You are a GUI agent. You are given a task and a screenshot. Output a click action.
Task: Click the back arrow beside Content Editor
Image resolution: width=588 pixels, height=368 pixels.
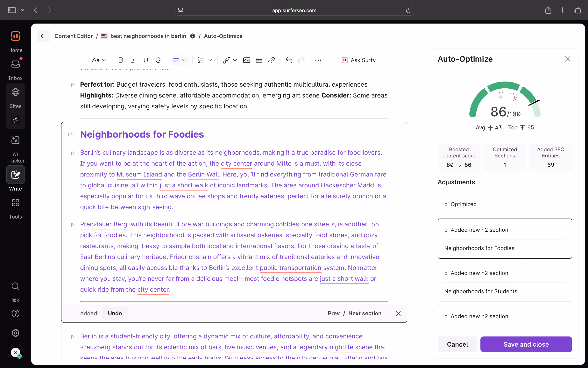point(44,36)
